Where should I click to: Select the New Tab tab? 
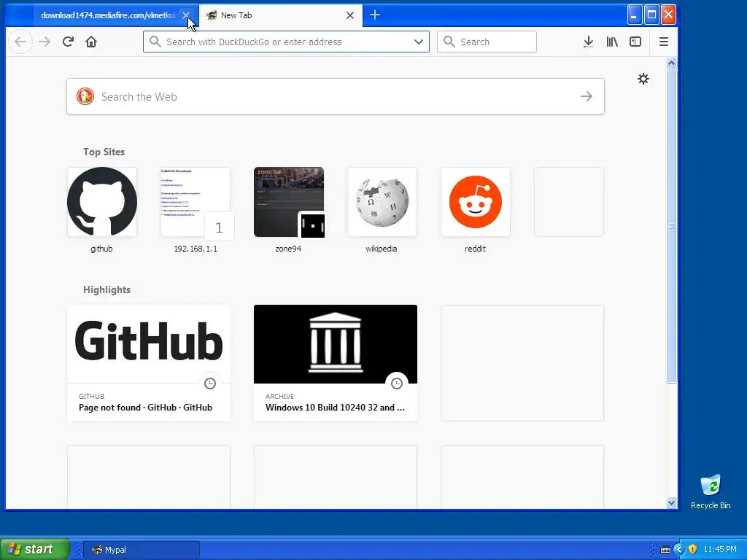[x=281, y=15]
